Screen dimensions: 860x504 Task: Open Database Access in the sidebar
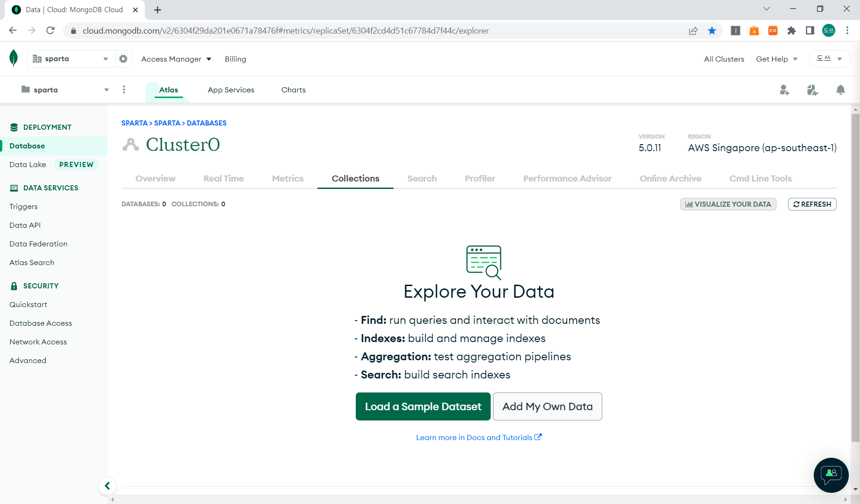click(41, 323)
